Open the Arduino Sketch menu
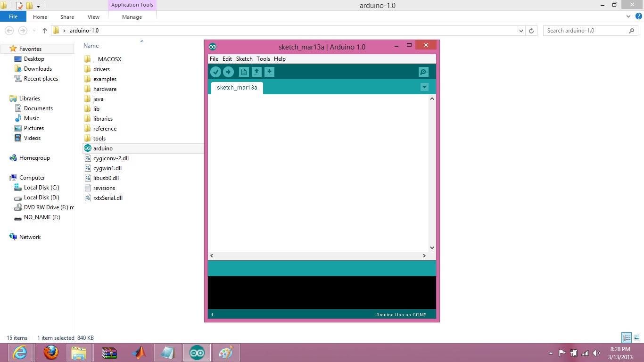Image resolution: width=644 pixels, height=362 pixels. (x=244, y=59)
